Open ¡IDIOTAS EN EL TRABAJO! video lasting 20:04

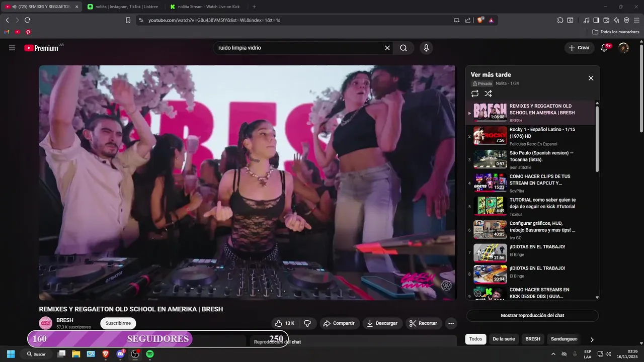[x=531, y=274]
